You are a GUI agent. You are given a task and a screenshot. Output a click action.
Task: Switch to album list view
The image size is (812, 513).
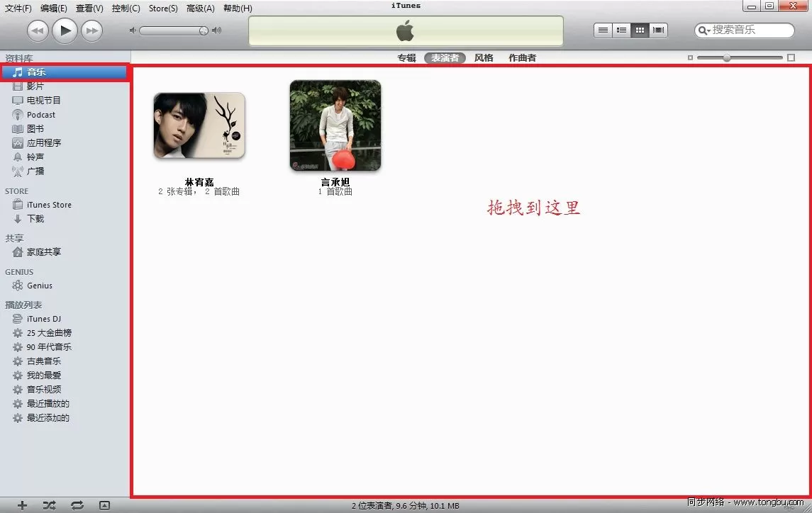point(621,30)
